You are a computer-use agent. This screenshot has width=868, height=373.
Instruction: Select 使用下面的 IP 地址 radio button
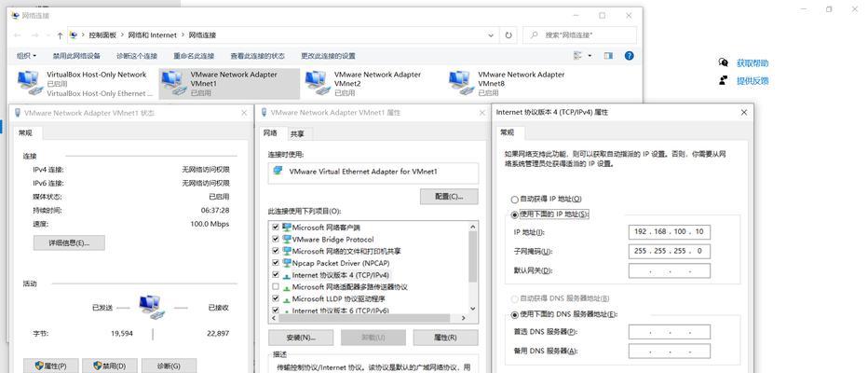(x=515, y=214)
